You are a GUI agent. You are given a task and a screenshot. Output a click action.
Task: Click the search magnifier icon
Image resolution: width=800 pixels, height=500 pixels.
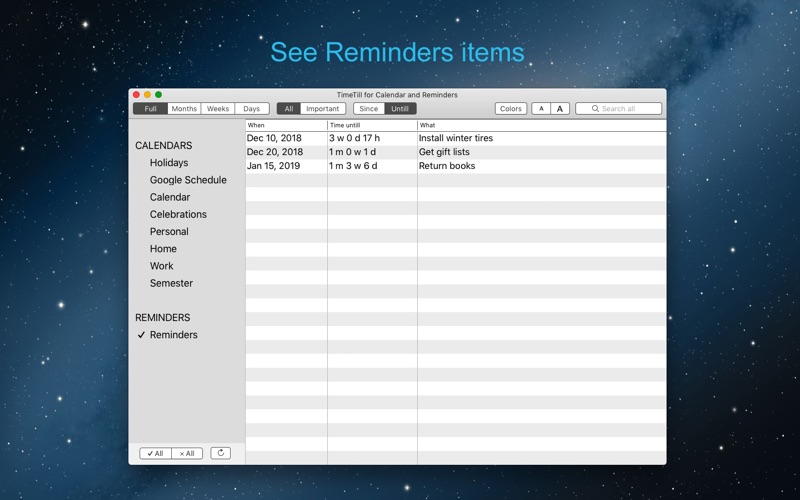[595, 109]
